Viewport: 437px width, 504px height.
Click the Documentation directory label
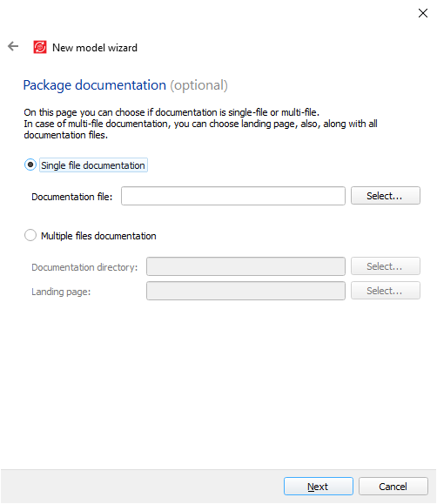(84, 267)
